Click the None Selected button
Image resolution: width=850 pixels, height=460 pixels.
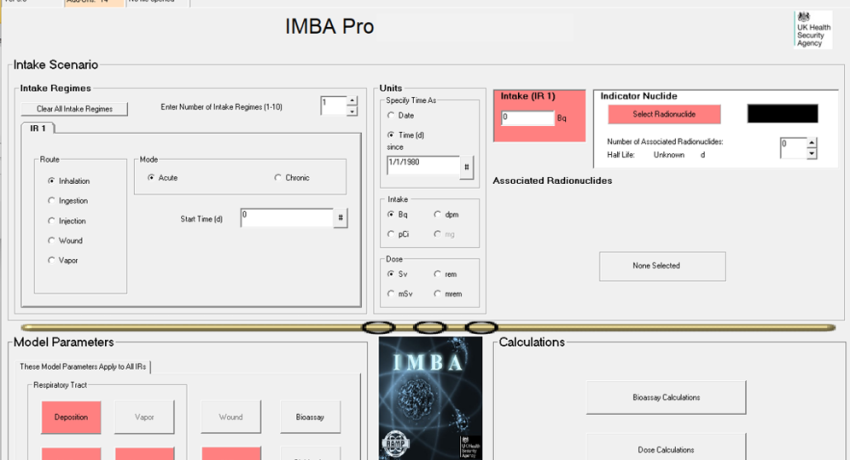tap(662, 266)
